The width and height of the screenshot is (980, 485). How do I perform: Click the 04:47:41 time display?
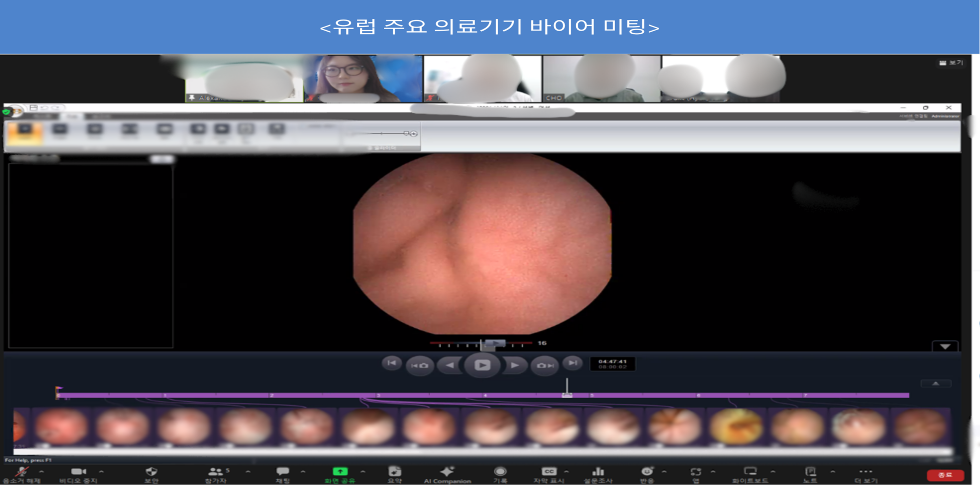click(x=612, y=361)
